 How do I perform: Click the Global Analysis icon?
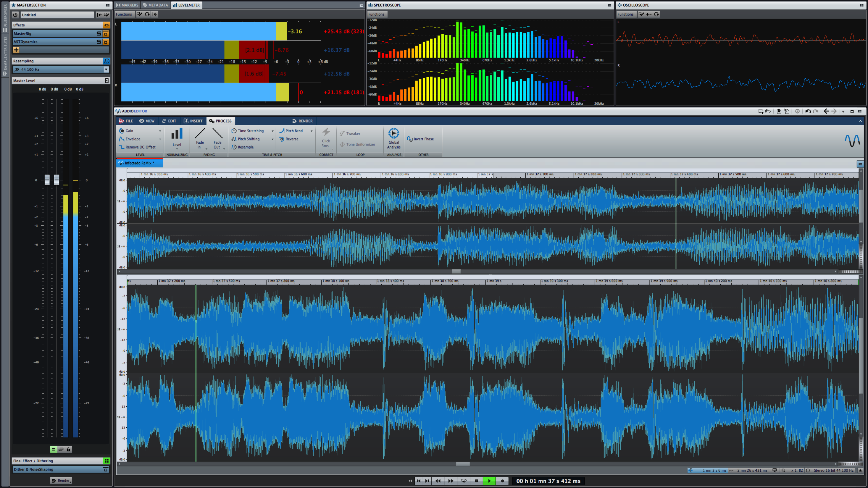[393, 134]
